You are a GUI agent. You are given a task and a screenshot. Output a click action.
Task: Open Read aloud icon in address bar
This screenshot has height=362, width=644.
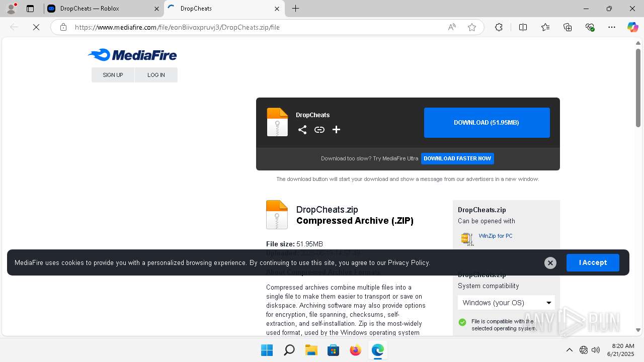pyautogui.click(x=452, y=27)
